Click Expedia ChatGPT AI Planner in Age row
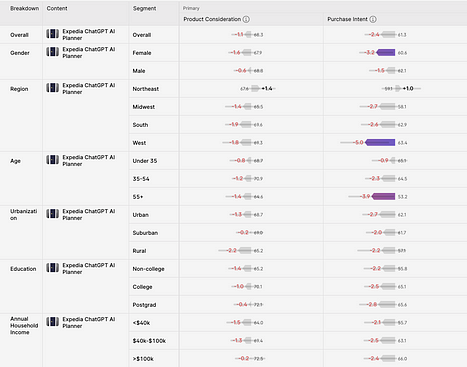 click(89, 160)
